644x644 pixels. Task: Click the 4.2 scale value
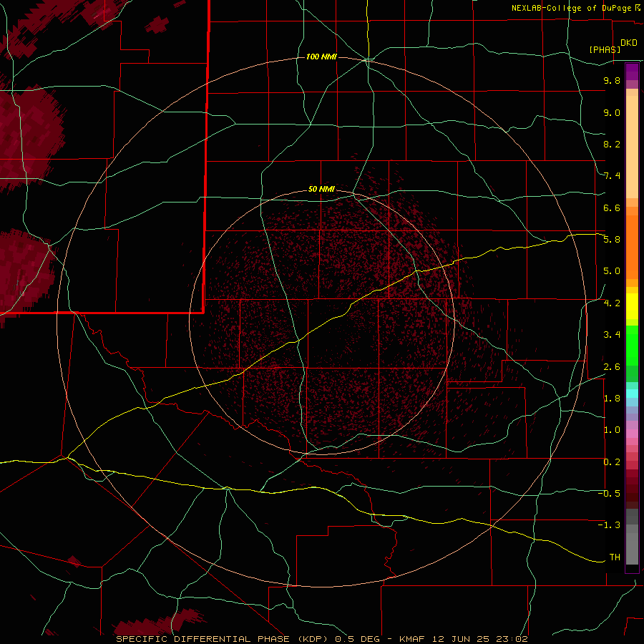612,303
